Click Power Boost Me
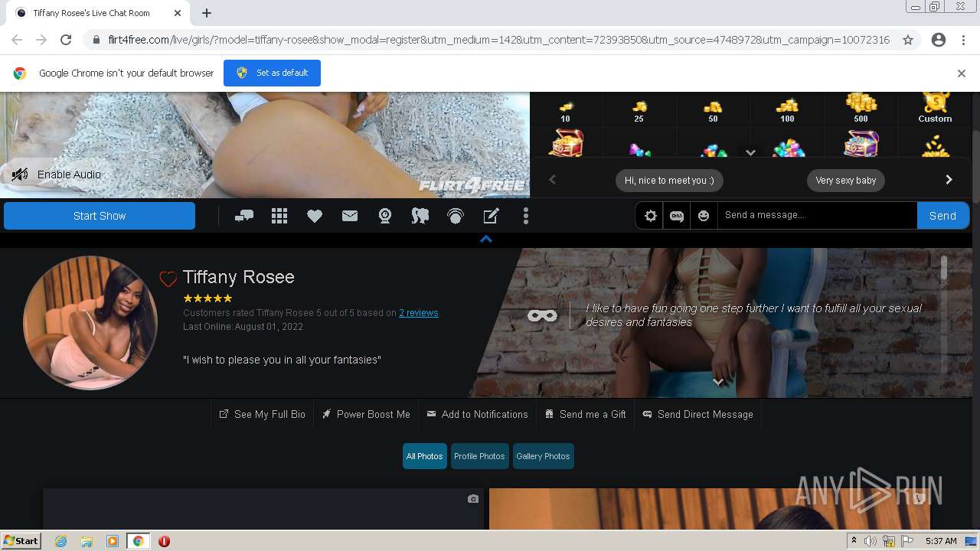 (366, 414)
